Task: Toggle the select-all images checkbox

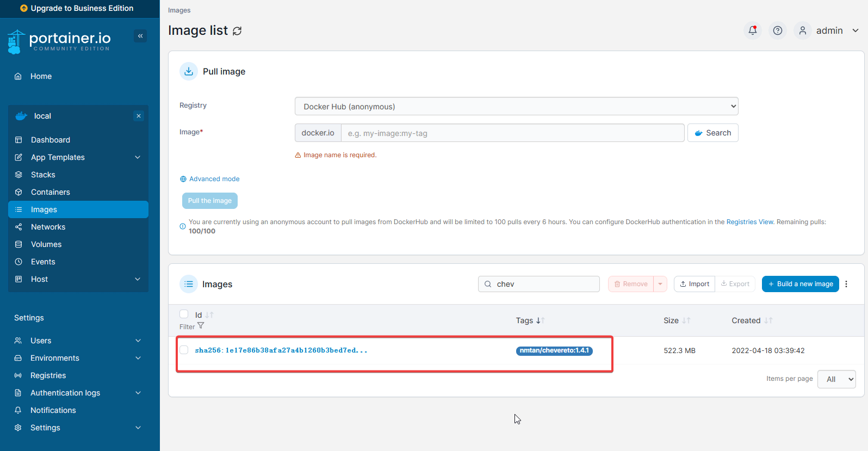Action: (184, 314)
